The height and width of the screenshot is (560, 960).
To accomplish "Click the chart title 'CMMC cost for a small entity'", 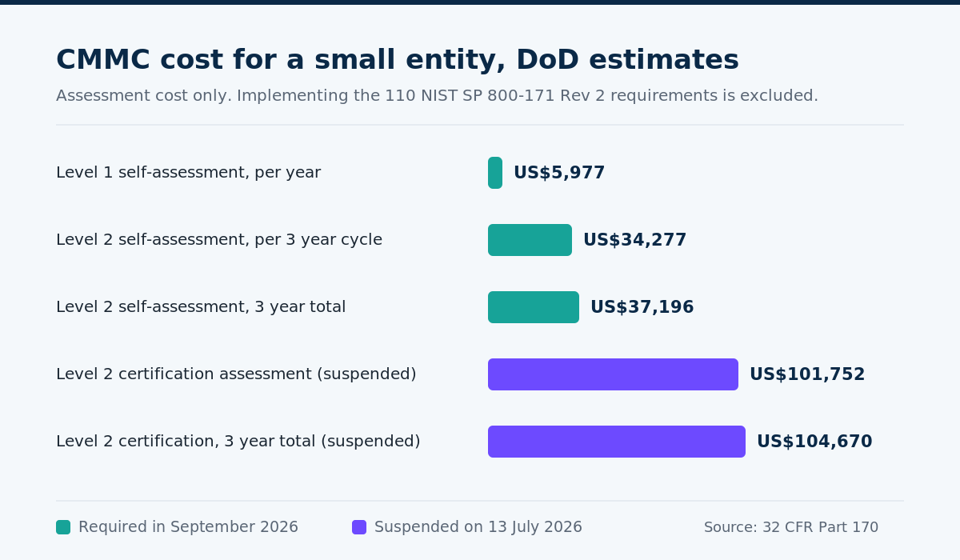I will coord(398,61).
